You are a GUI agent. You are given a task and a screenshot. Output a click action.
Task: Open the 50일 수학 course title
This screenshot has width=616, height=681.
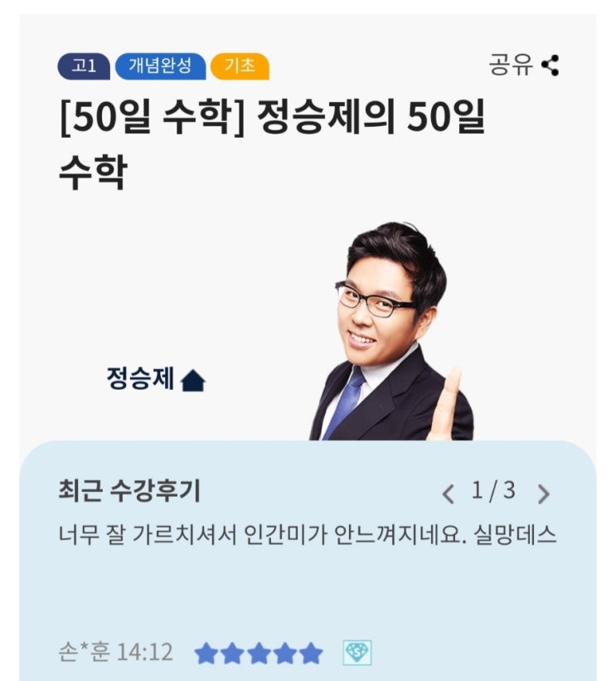(x=272, y=144)
